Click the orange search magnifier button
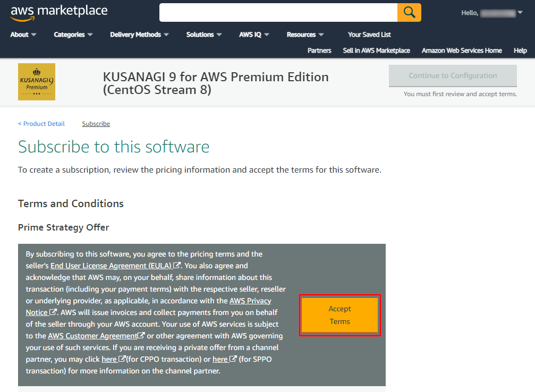 pyautogui.click(x=409, y=13)
